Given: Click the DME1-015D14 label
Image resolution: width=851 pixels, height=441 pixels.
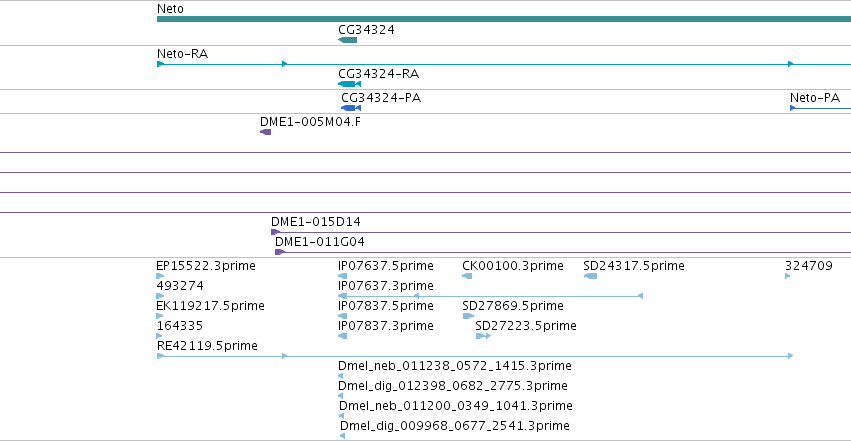Looking at the screenshot, I should tap(315, 222).
